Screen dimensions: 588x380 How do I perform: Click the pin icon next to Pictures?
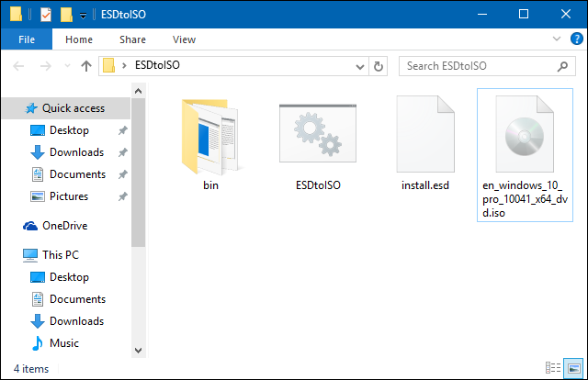[x=122, y=196]
